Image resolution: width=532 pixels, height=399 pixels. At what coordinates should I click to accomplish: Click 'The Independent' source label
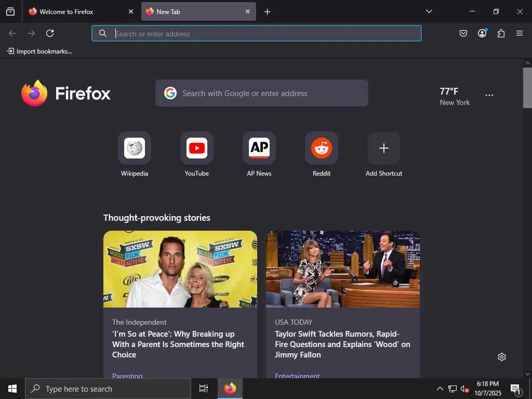point(139,322)
